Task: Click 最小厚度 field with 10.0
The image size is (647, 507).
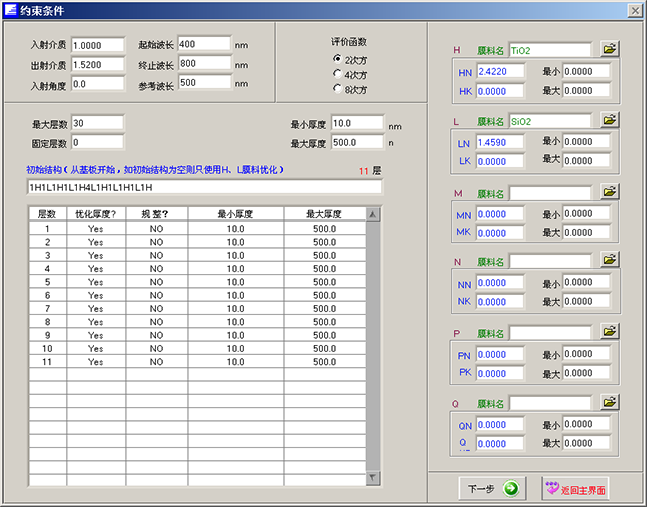Action: [x=357, y=123]
